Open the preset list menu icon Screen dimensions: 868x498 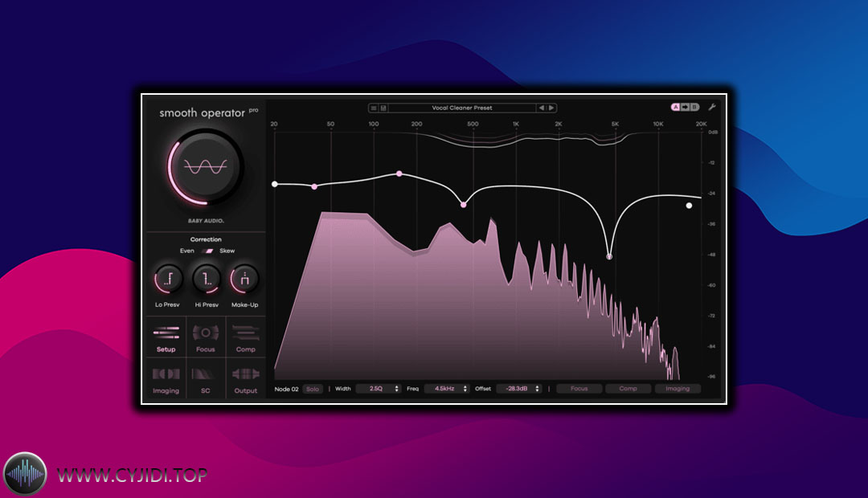tap(374, 108)
